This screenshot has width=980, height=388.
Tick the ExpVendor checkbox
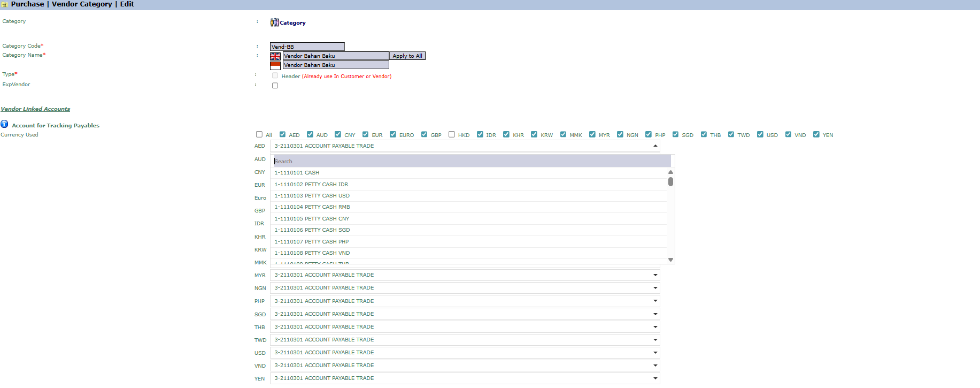point(275,86)
